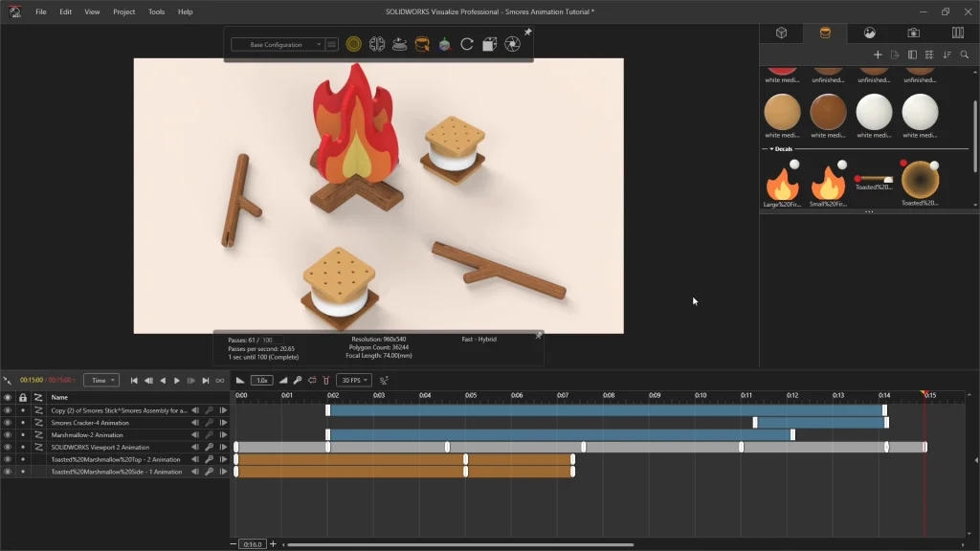Click the search magnifier in appearances palette
The width and height of the screenshot is (980, 551).
click(x=964, y=55)
